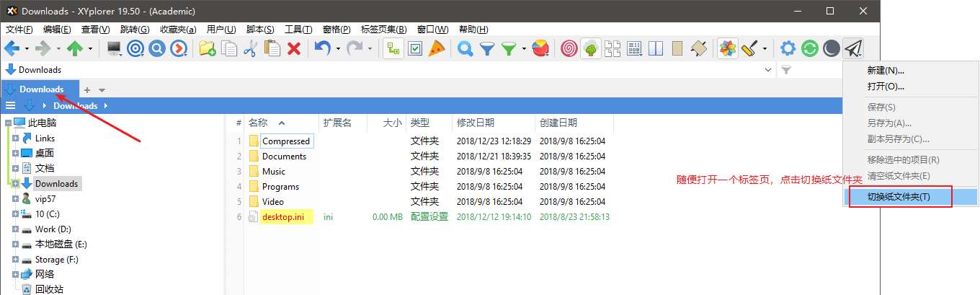Expand the vip57 tree node

point(15,198)
